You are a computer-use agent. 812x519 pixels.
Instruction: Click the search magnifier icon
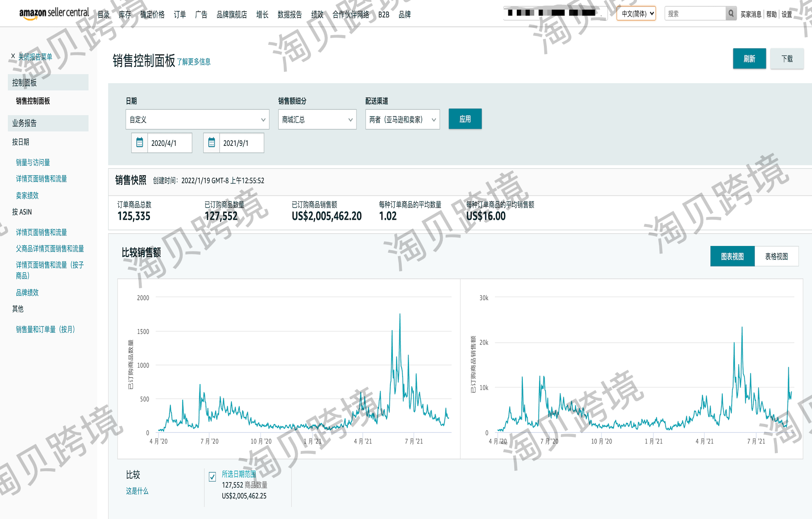(x=731, y=14)
